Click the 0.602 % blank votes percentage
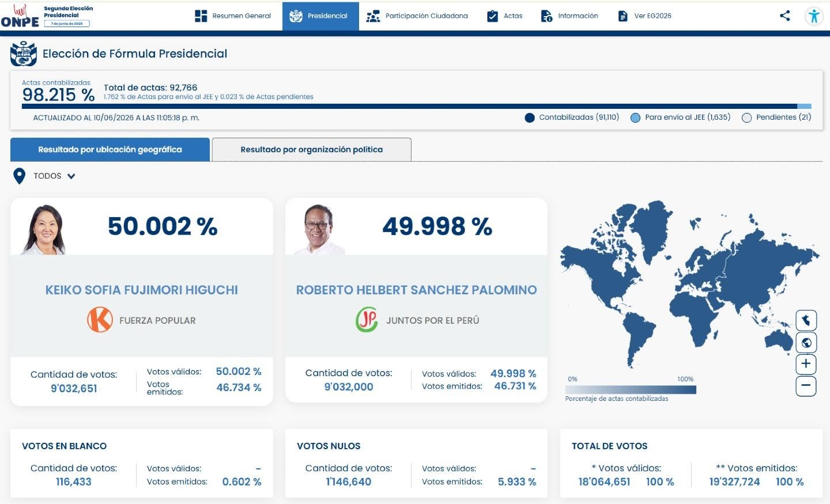Image resolution: width=830 pixels, height=504 pixels. tap(242, 482)
